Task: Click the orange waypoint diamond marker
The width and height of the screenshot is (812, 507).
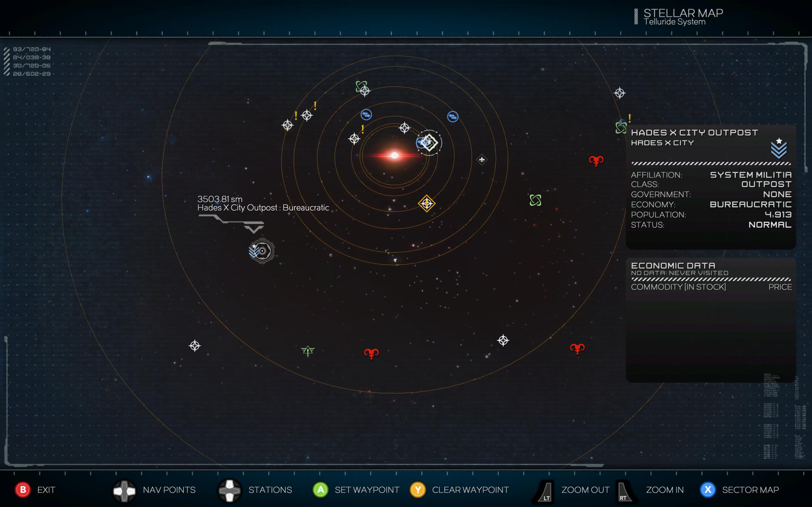Action: (427, 203)
